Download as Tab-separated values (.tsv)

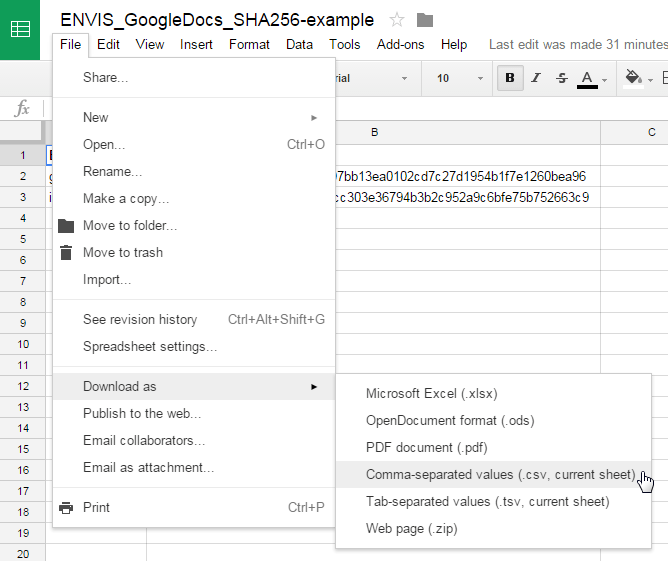pyautogui.click(x=493, y=501)
